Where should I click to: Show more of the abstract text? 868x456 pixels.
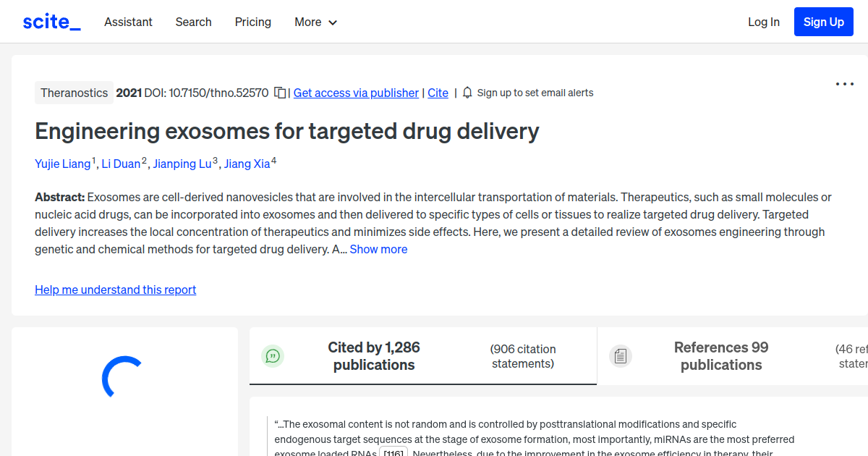point(378,249)
